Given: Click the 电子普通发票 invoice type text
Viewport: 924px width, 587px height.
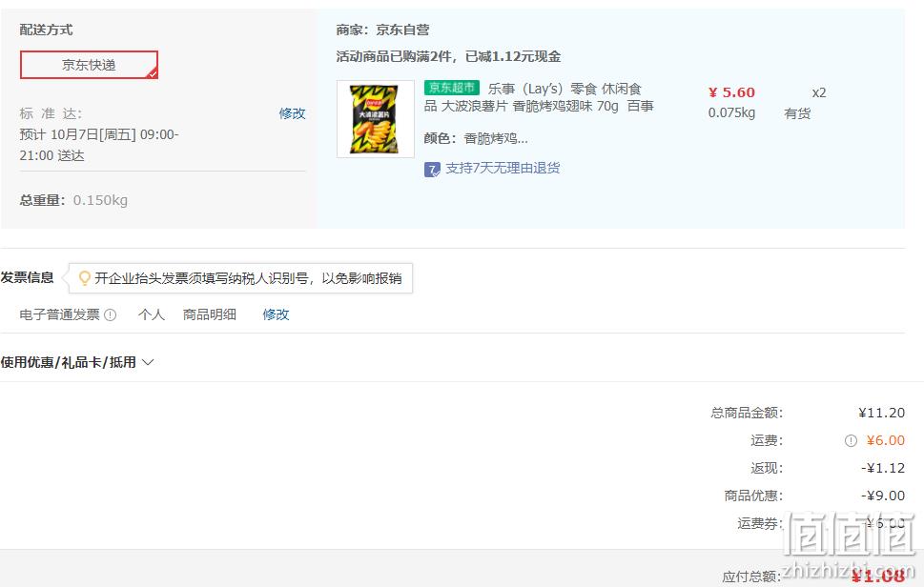Looking at the screenshot, I should [59, 315].
